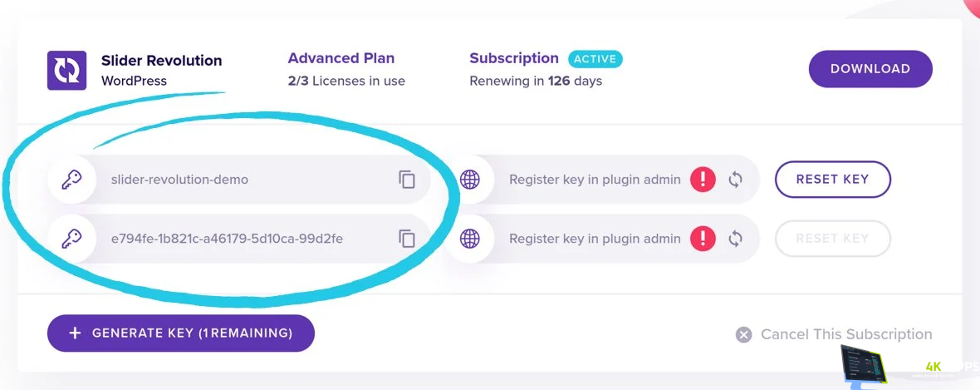The width and height of the screenshot is (980, 390).
Task: Click red warning icon in second row
Action: click(x=703, y=239)
